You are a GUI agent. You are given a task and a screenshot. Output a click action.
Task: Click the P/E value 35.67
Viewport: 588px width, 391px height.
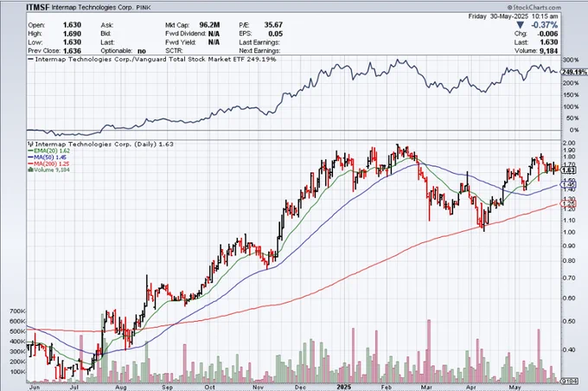pos(273,25)
